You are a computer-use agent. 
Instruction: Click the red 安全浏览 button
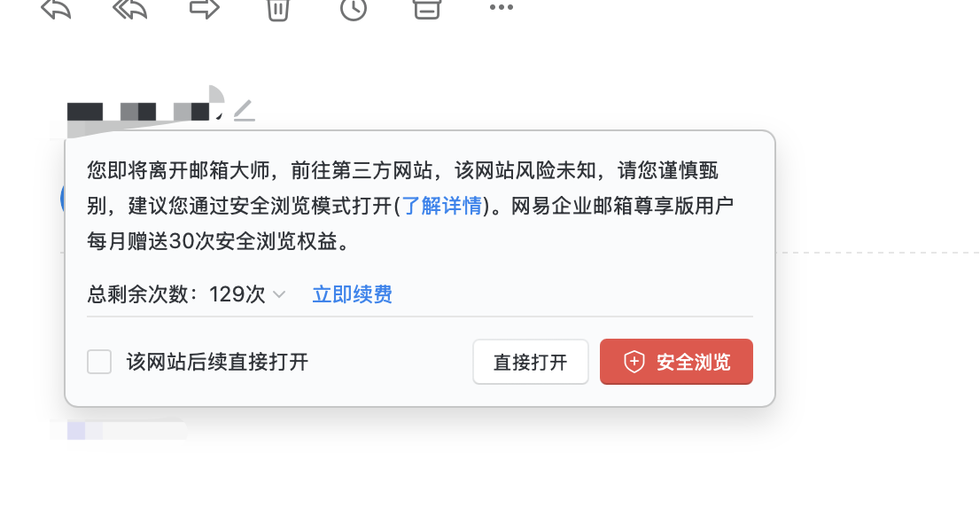click(676, 362)
